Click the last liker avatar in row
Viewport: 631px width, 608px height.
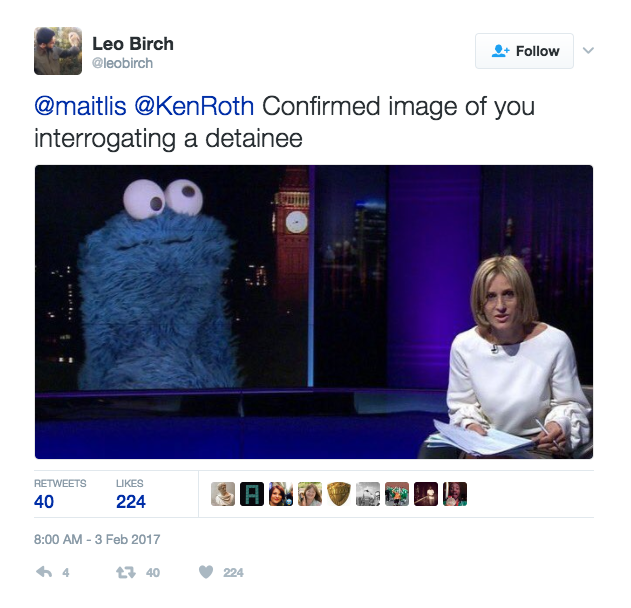pyautogui.click(x=455, y=494)
